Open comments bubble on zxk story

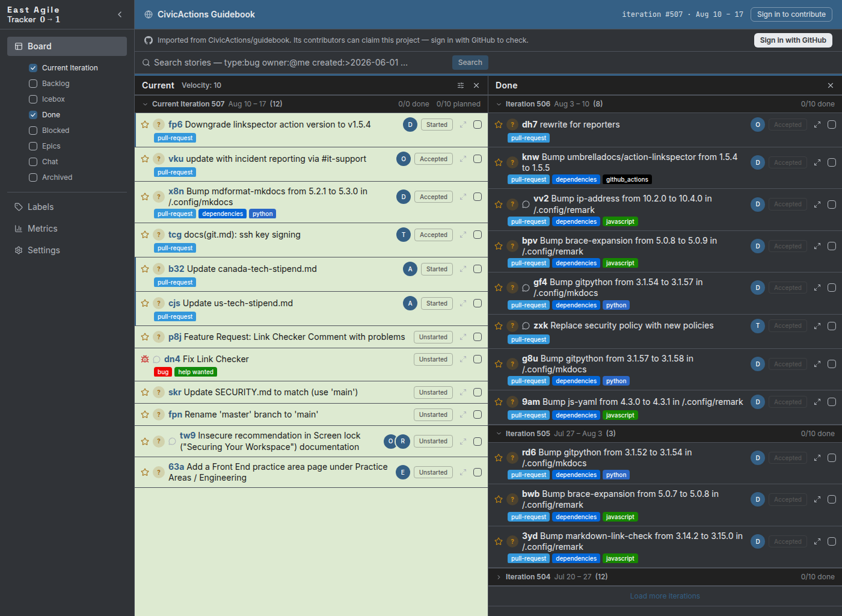(526, 326)
